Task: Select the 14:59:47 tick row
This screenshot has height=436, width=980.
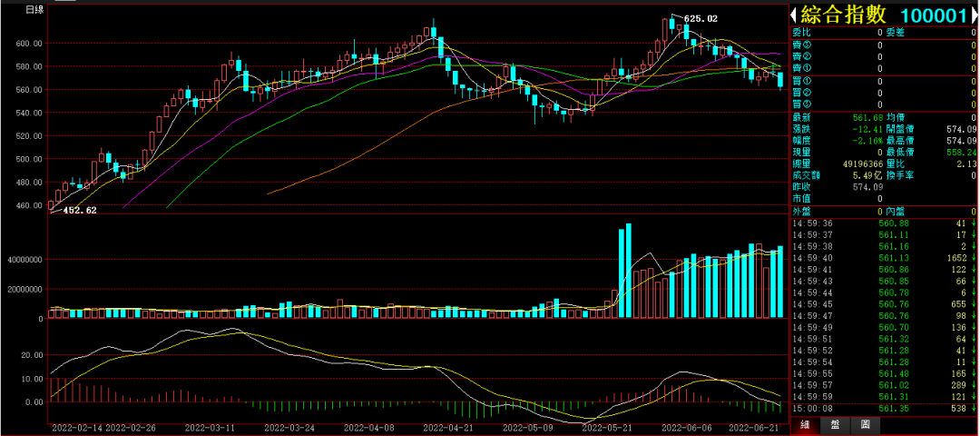Action: pos(884,315)
